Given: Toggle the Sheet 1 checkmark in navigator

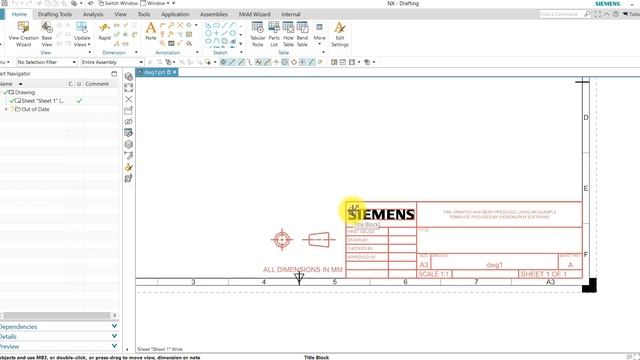Looking at the screenshot, I should [12, 101].
